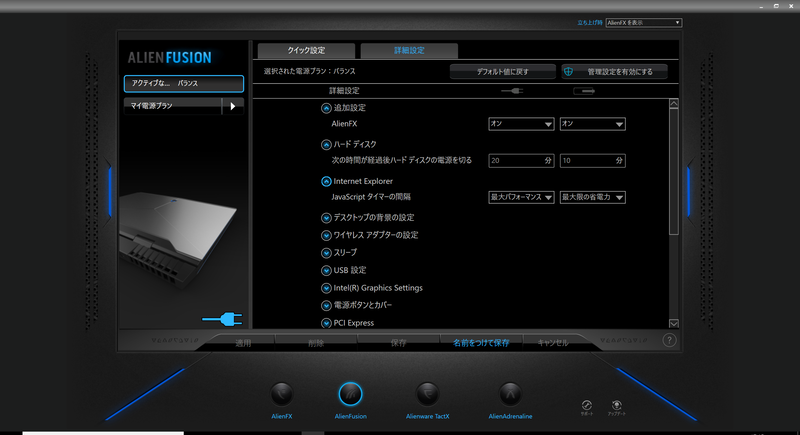Click hard disk 10 分 input field
This screenshot has width=800, height=435.
pos(592,161)
